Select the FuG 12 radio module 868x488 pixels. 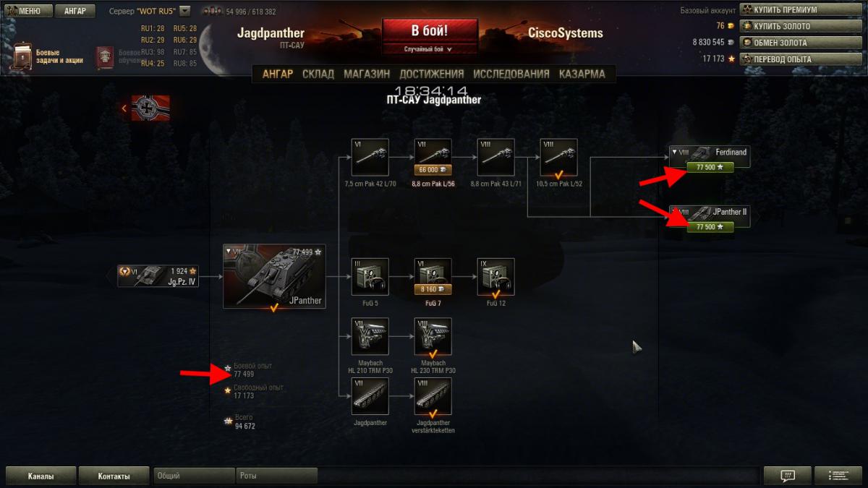495,276
